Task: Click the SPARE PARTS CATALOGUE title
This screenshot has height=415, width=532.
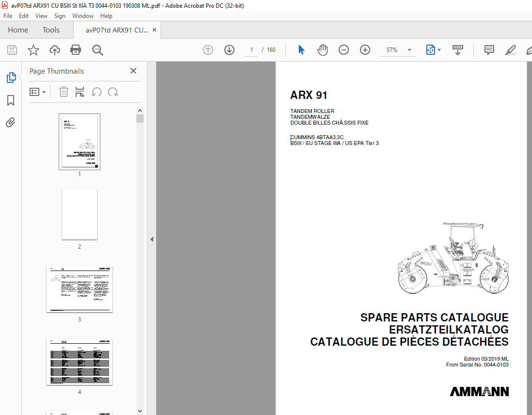Action: (435, 318)
